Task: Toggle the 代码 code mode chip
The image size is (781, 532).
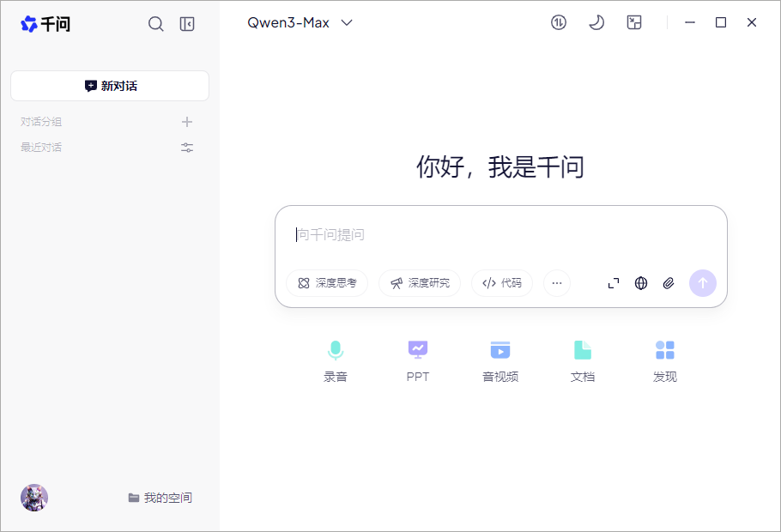Action: coord(501,283)
